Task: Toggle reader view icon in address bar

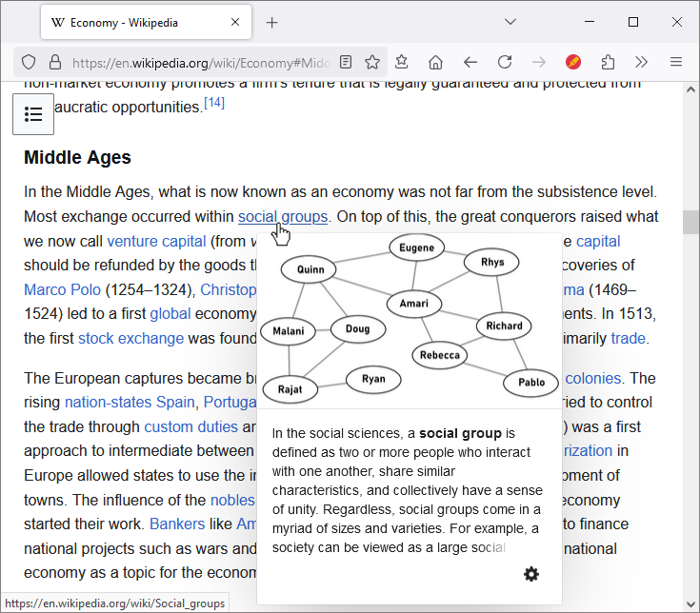Action: point(346,62)
